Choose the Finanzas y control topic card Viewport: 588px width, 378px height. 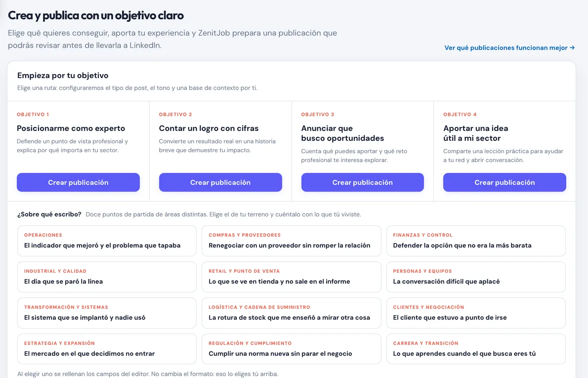pyautogui.click(x=476, y=241)
